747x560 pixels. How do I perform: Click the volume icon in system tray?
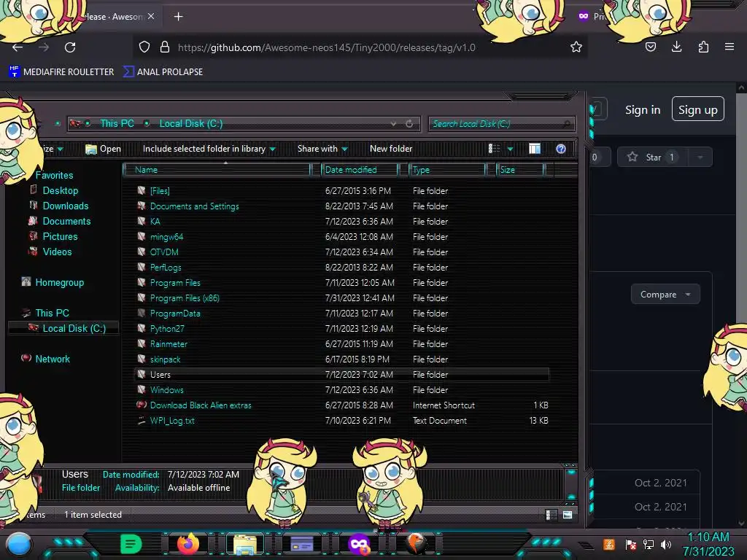coord(666,544)
